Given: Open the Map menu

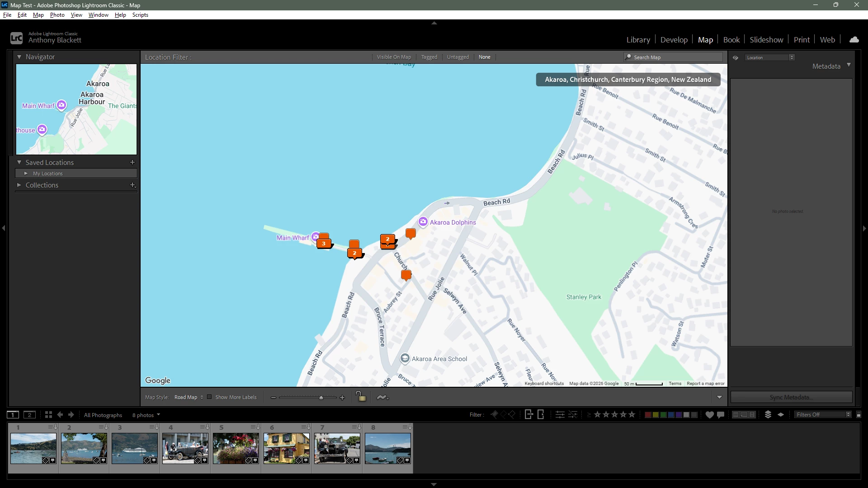Looking at the screenshot, I should (x=38, y=15).
